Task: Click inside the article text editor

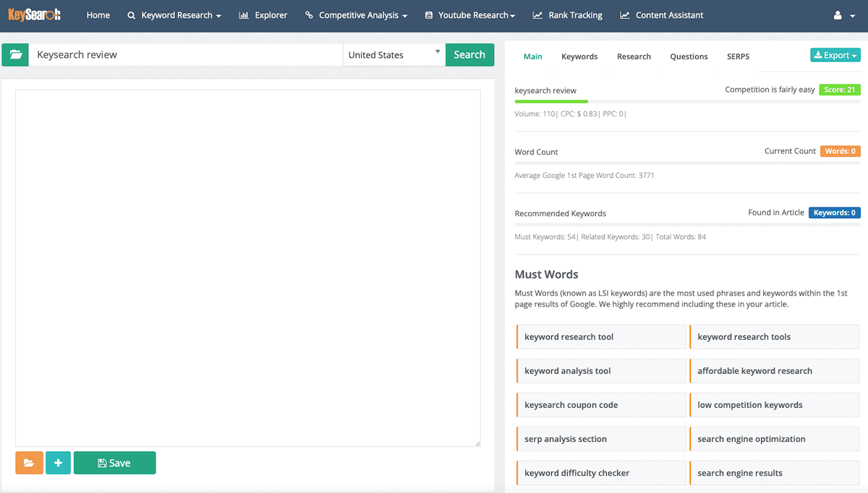Action: (x=248, y=268)
